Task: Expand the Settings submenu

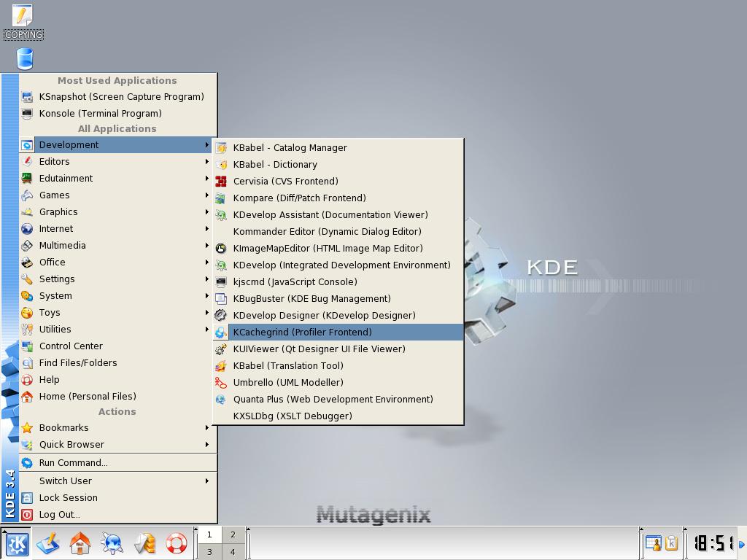Action: click(x=118, y=279)
